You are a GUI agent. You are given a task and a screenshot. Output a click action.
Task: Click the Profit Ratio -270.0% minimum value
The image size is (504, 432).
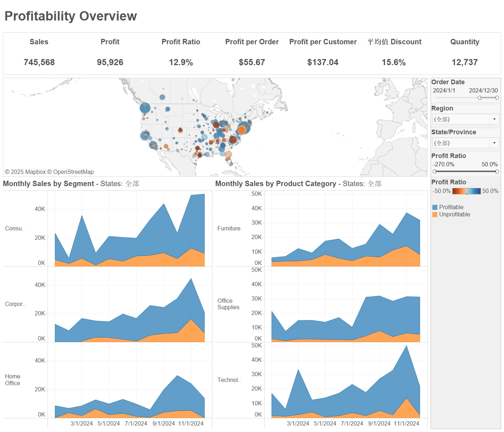(x=444, y=165)
